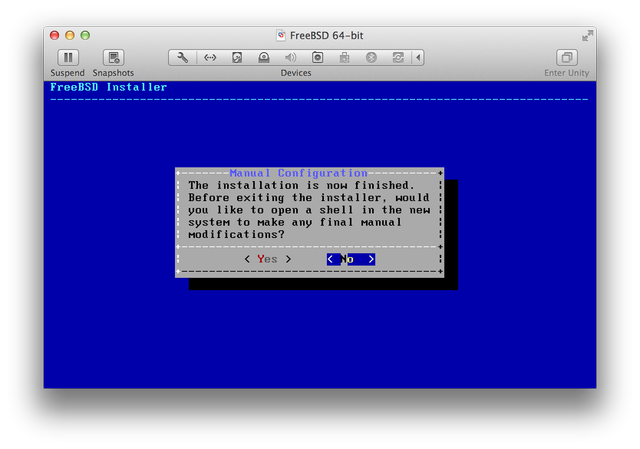Enter Unity mode
The image size is (640, 449).
(x=567, y=58)
